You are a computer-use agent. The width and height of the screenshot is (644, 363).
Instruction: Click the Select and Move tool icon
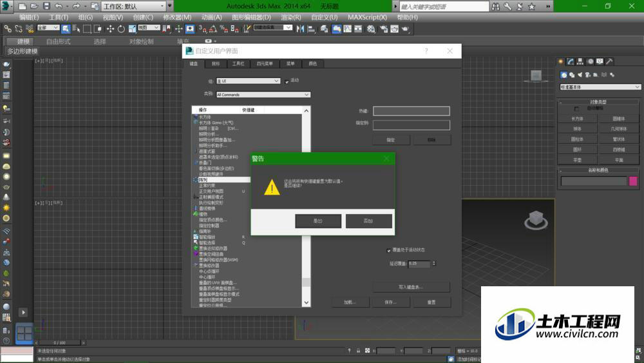pos(110,29)
